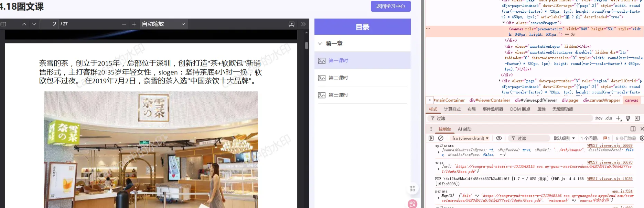Add new style rule plus icon
Screen dimensions: 644x208
pos(619,118)
